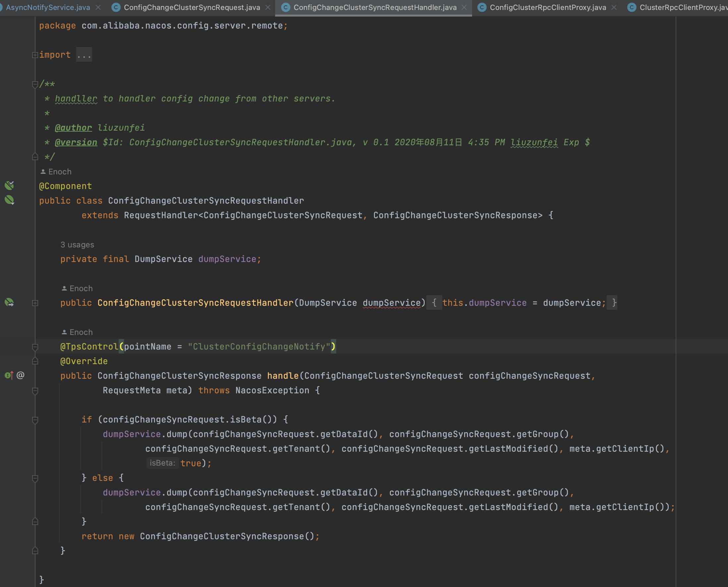
Task: Click the @author Javadoc tag
Action: point(73,128)
